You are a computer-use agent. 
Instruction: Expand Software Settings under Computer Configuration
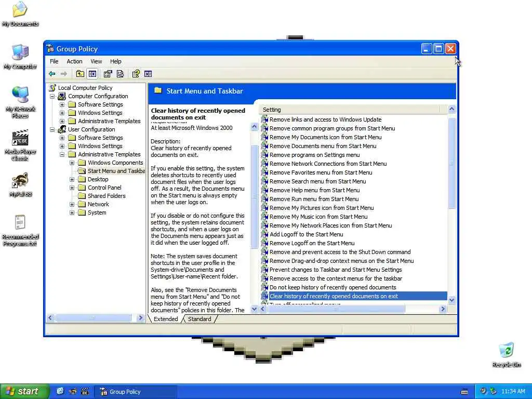click(x=62, y=104)
